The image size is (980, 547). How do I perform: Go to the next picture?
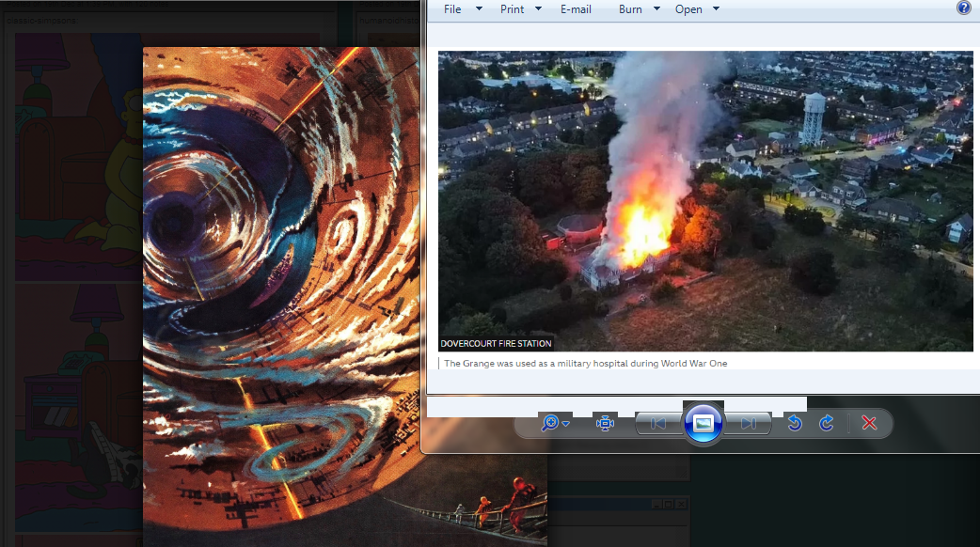748,423
